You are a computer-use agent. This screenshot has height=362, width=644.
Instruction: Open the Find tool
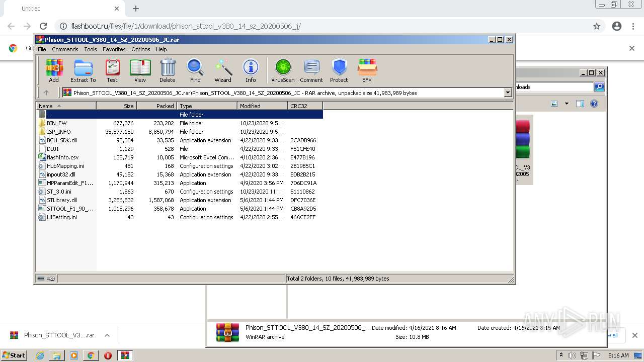coord(195,70)
